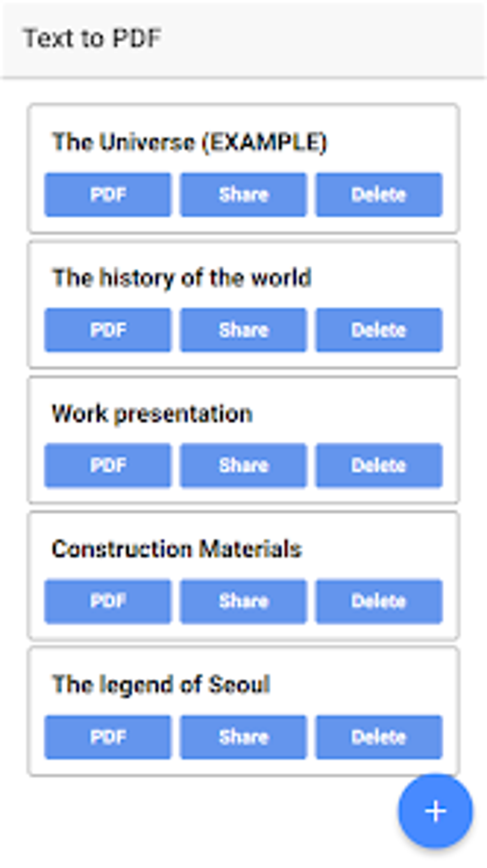This screenshot has width=487, height=868.
Task: Click the "Text to PDF" app title bar
Action: [94, 38]
